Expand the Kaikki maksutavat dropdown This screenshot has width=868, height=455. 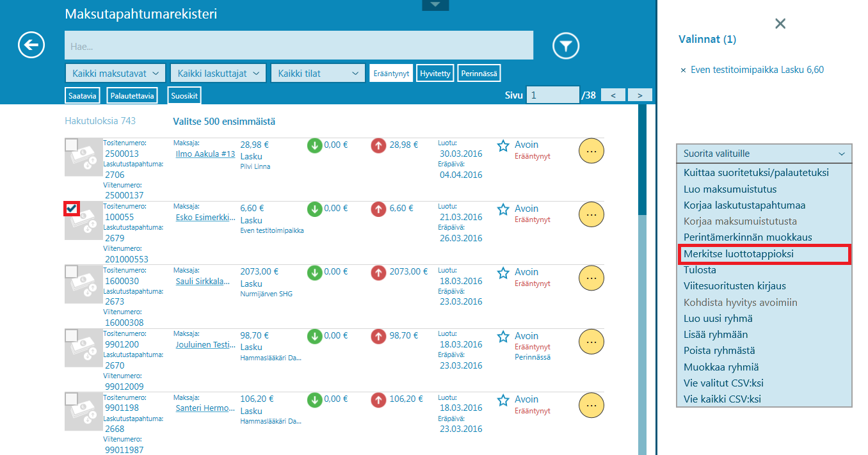(x=116, y=74)
